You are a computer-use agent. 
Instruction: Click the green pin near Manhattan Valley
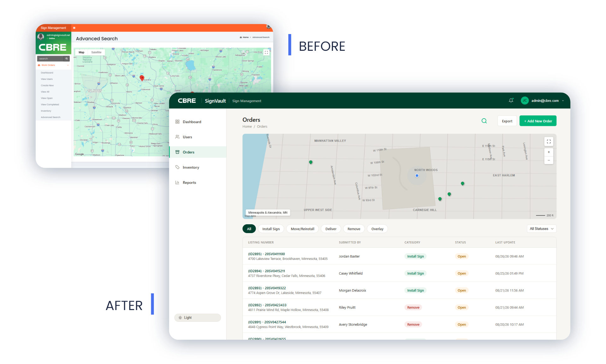click(x=311, y=162)
